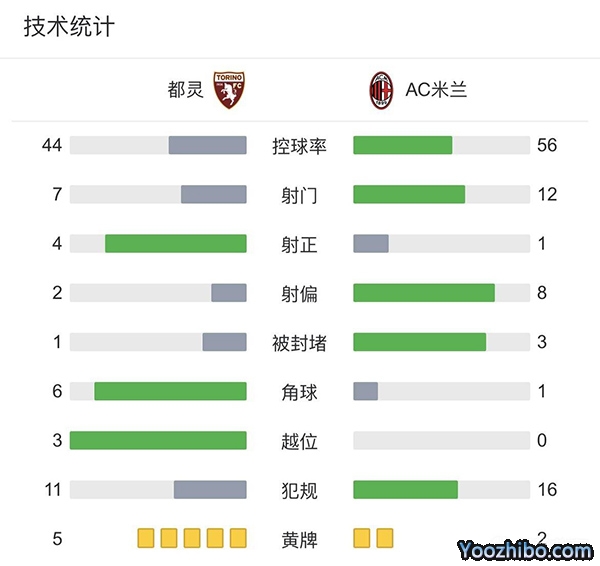Click AC Milan's 犯规 fouls bar
Screen dimensions: 600x566
(x=405, y=489)
